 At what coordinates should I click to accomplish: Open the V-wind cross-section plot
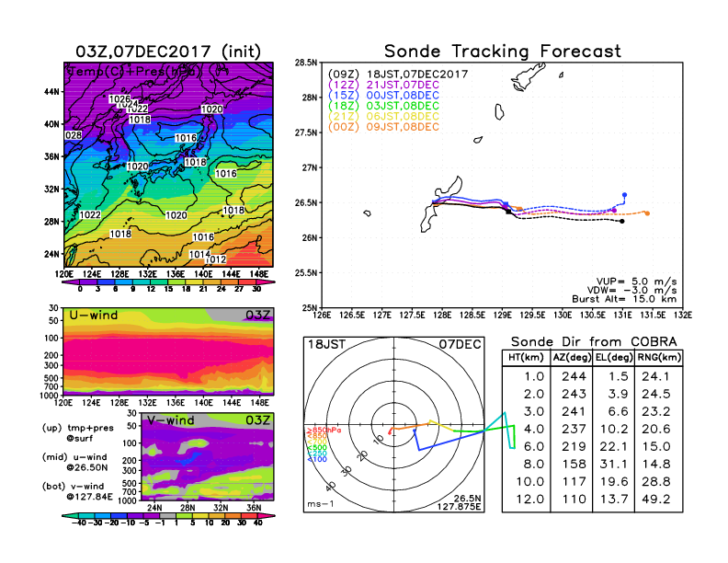point(207,456)
